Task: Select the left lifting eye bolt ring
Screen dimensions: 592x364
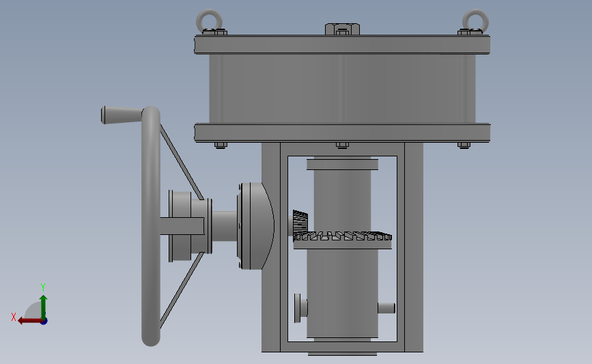Action: click(x=209, y=21)
